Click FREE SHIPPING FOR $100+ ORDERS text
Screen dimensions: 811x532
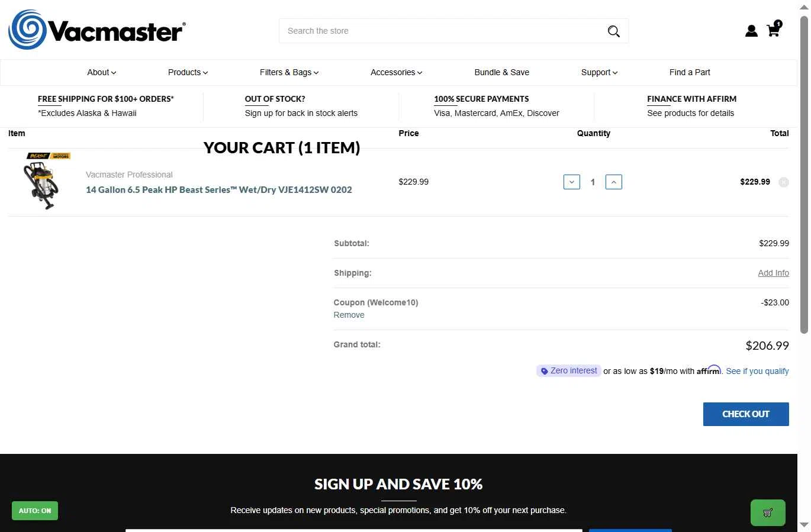pyautogui.click(x=106, y=99)
